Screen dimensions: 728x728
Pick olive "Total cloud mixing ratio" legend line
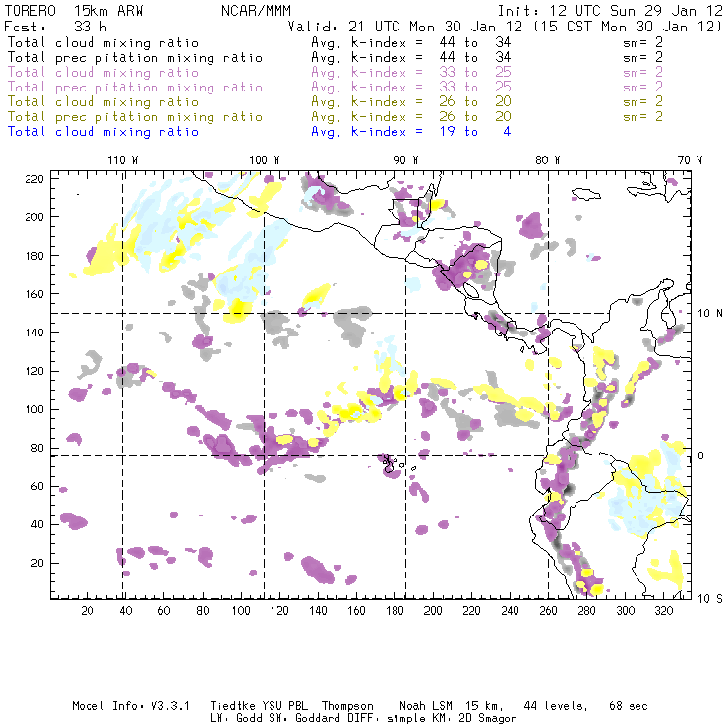103,101
